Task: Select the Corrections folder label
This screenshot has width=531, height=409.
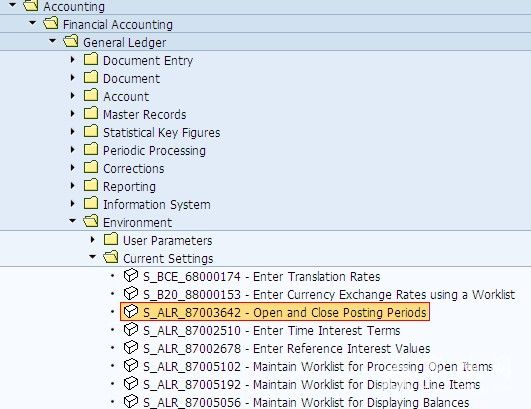Action: point(134,169)
